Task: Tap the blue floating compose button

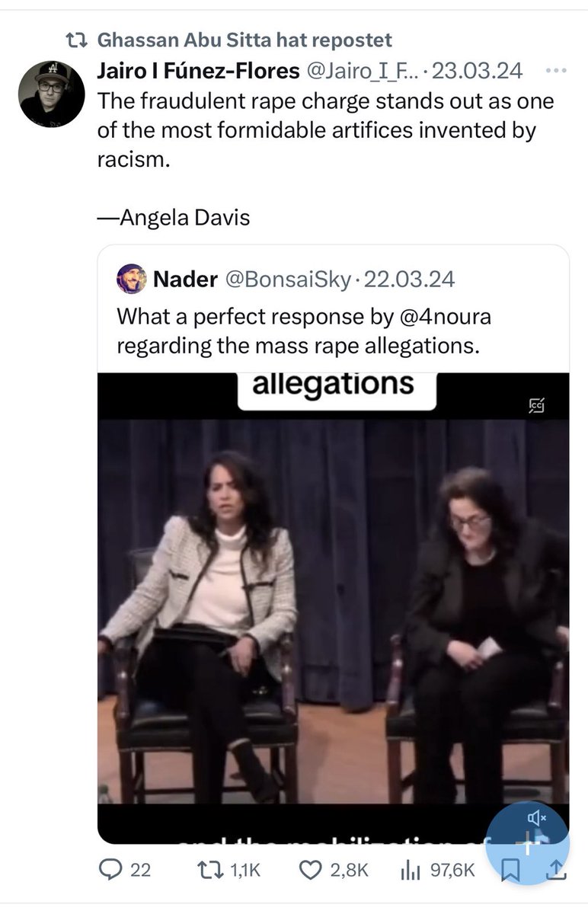Action: click(527, 842)
